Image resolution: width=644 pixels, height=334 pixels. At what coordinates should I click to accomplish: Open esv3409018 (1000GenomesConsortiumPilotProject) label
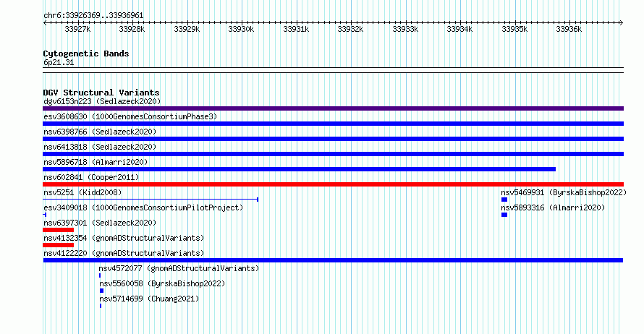(x=143, y=207)
